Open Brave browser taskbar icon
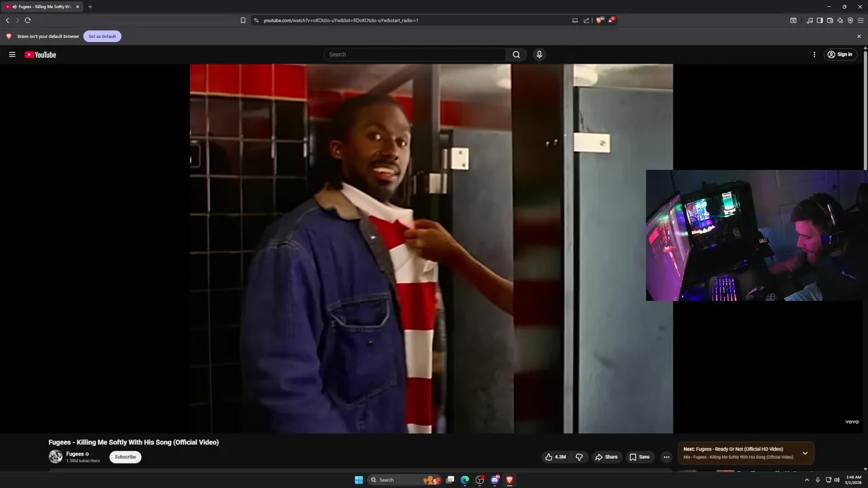The width and height of the screenshot is (868, 488). [509, 480]
